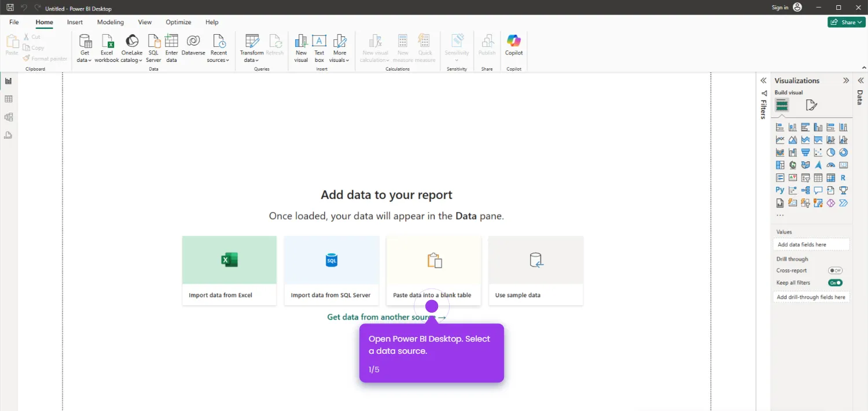The width and height of the screenshot is (868, 411).
Task: Click Excel workbook in ribbon
Action: (x=107, y=48)
